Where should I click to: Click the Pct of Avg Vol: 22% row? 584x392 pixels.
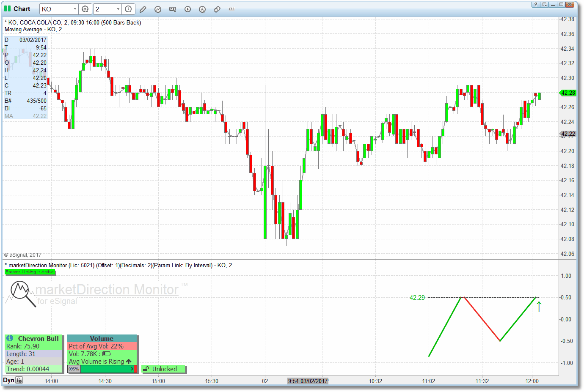[102, 346]
